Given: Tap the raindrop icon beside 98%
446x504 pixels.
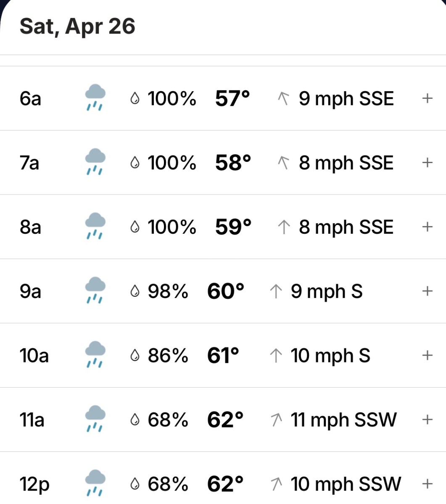Looking at the screenshot, I should 135,291.
